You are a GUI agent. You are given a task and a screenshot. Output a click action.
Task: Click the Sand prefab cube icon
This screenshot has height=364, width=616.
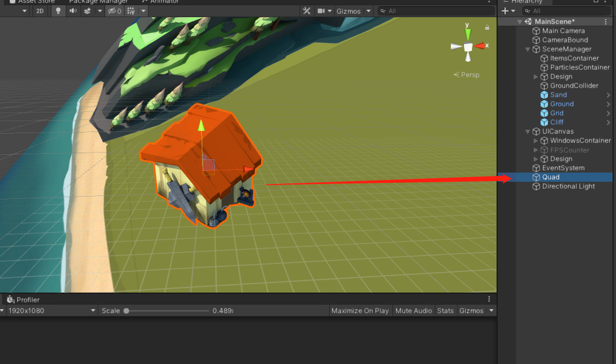point(544,95)
